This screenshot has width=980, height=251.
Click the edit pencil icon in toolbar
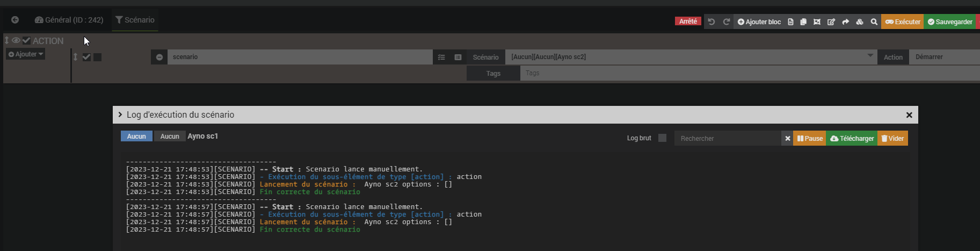[831, 22]
